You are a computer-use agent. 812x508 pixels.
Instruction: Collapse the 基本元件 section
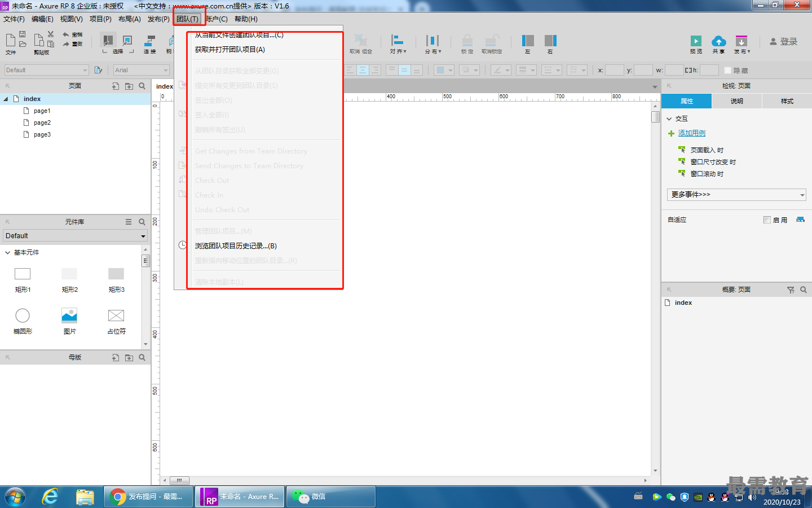tap(7, 252)
